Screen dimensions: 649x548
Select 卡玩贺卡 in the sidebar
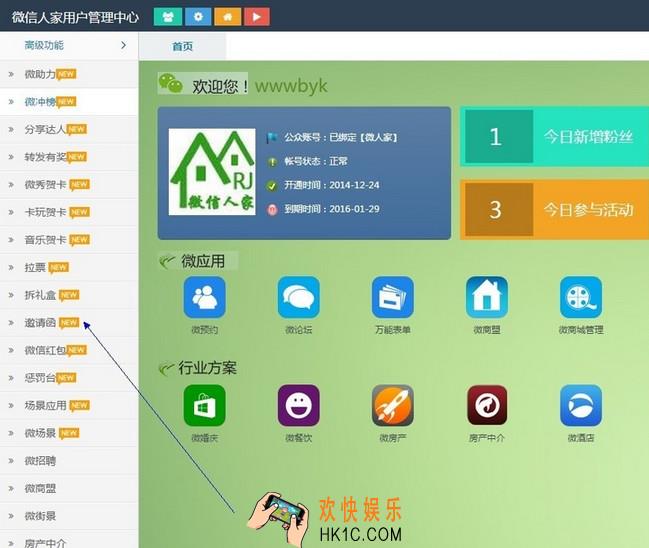click(x=69, y=212)
